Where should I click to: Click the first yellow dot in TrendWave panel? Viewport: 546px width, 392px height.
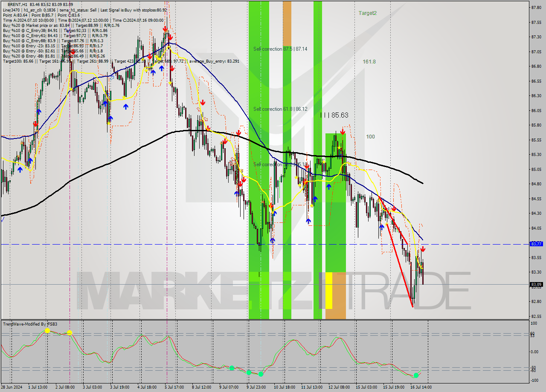pos(47,331)
